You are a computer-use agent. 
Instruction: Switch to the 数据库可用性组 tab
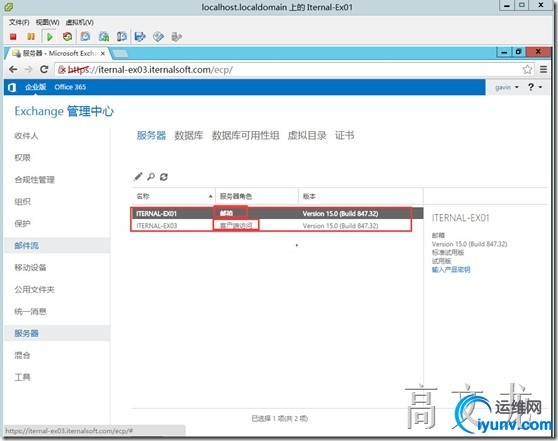(x=245, y=135)
